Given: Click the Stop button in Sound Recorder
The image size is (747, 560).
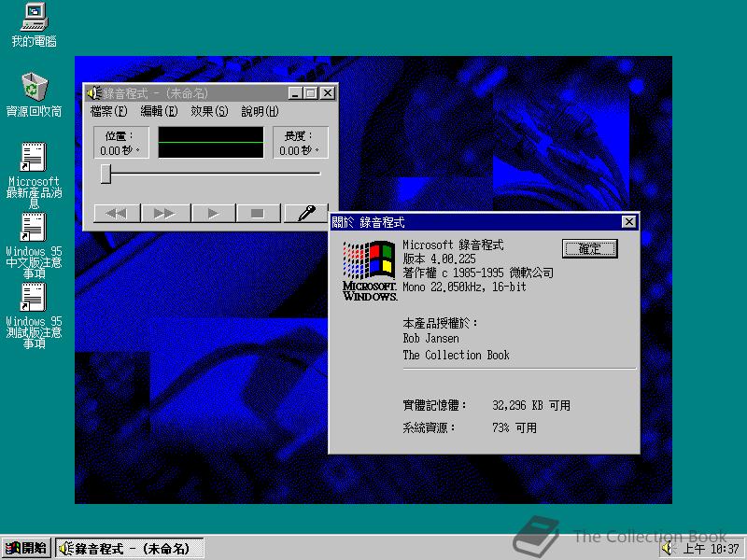Looking at the screenshot, I should coord(258,214).
